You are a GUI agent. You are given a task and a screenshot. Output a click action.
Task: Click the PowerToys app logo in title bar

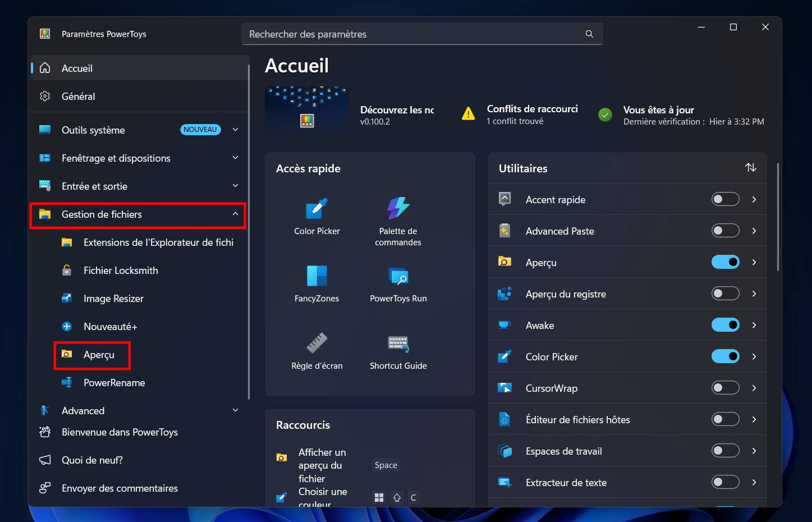45,34
